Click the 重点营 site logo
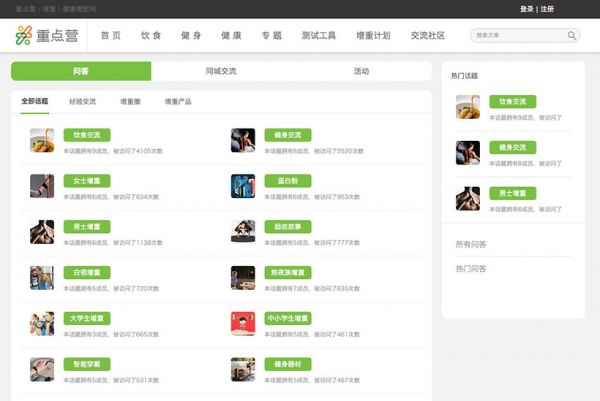600x401 pixels. point(46,35)
